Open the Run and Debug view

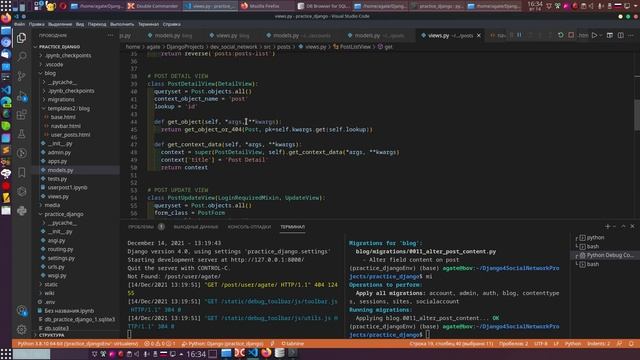[x=22, y=96]
